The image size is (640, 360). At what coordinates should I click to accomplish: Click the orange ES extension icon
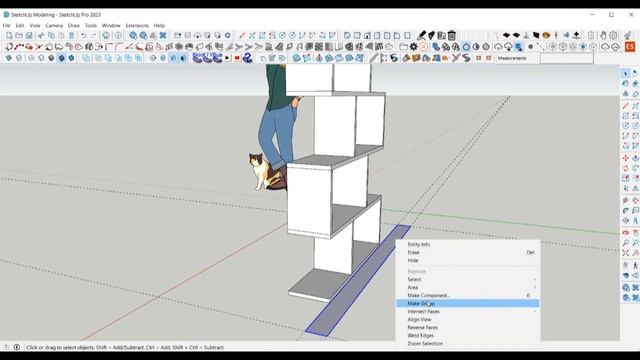[630, 47]
